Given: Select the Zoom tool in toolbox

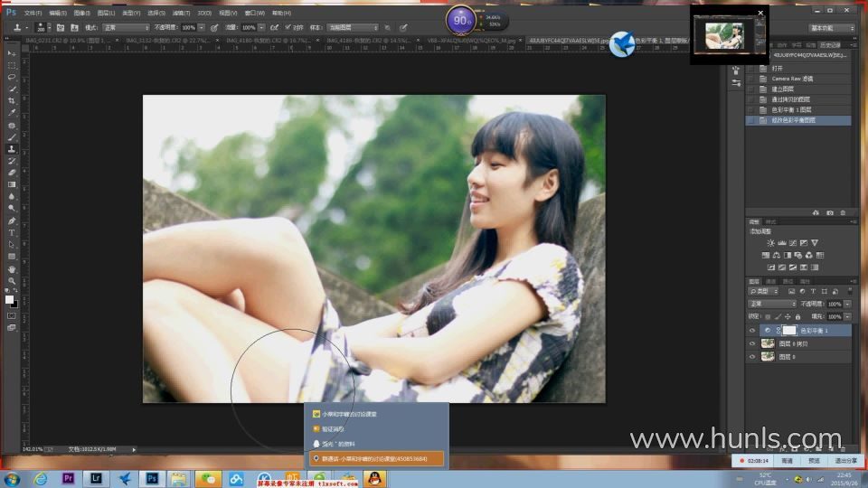Looking at the screenshot, I should point(12,281).
